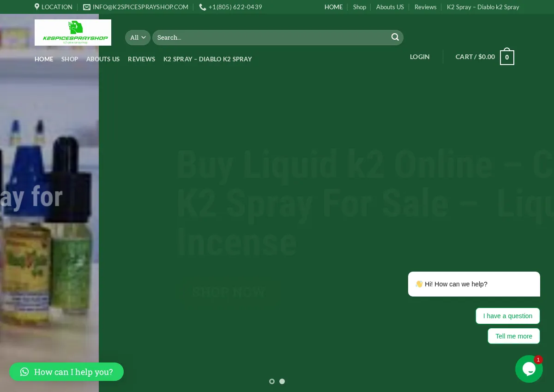
Task: Open HOME in main navigation
Action: click(44, 59)
